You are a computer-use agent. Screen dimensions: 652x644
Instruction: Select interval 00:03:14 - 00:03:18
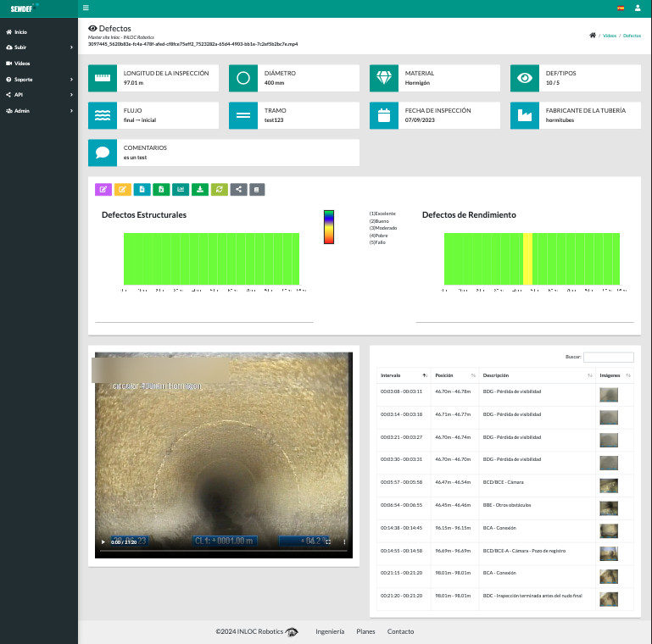pos(401,414)
